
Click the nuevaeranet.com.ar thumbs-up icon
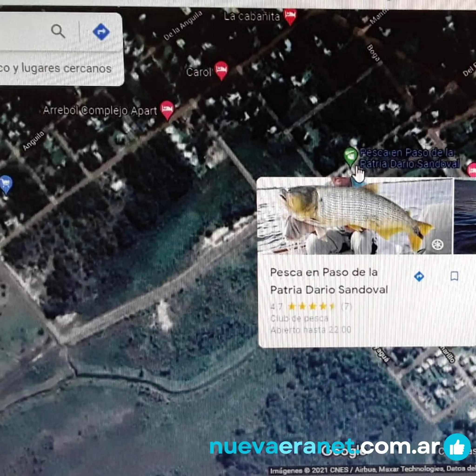(457, 447)
